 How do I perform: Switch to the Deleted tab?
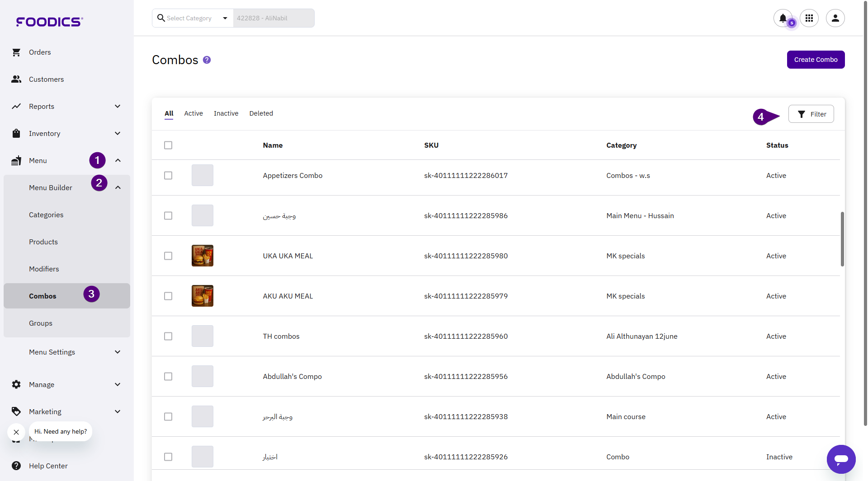(261, 113)
